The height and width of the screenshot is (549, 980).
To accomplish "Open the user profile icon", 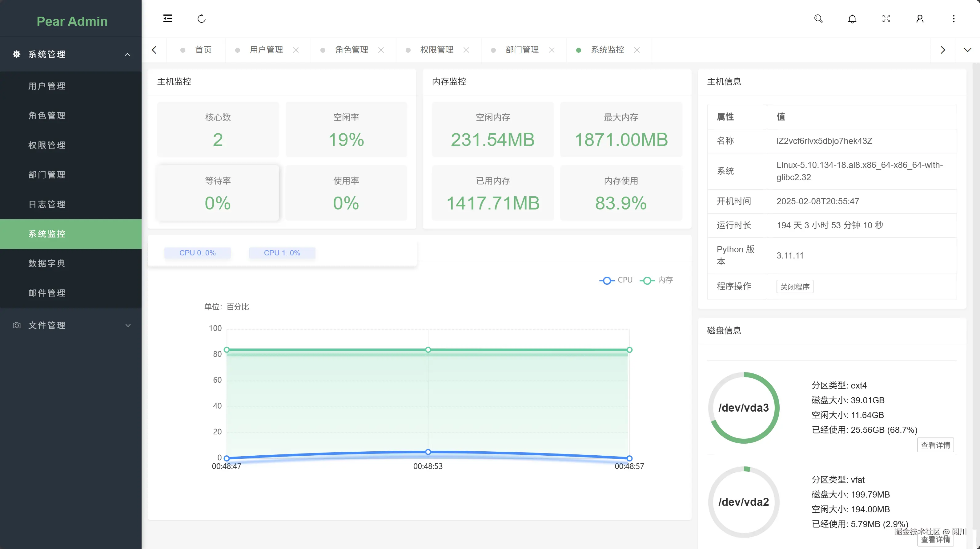I will click(x=920, y=19).
